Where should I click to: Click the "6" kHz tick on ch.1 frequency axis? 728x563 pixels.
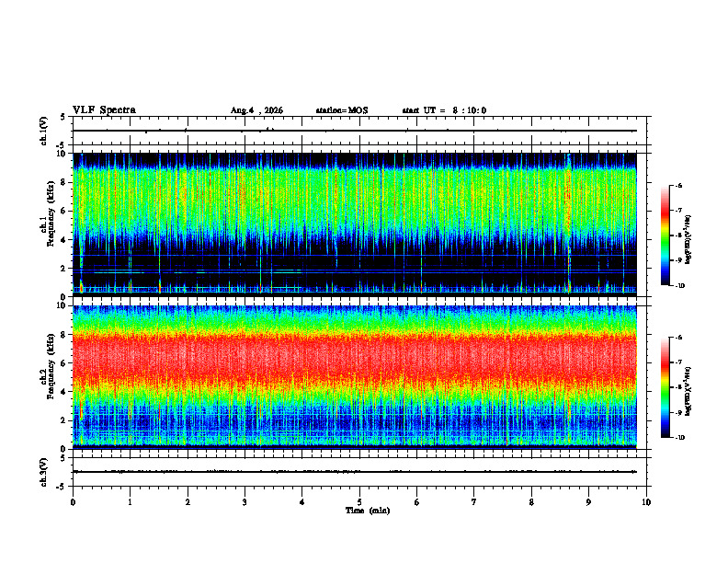(x=64, y=211)
